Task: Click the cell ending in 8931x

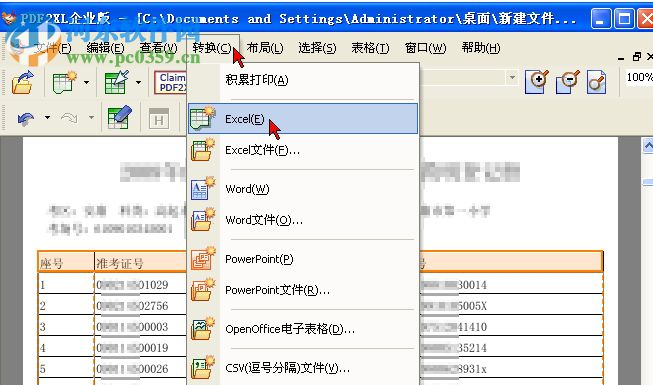Action: coord(511,368)
